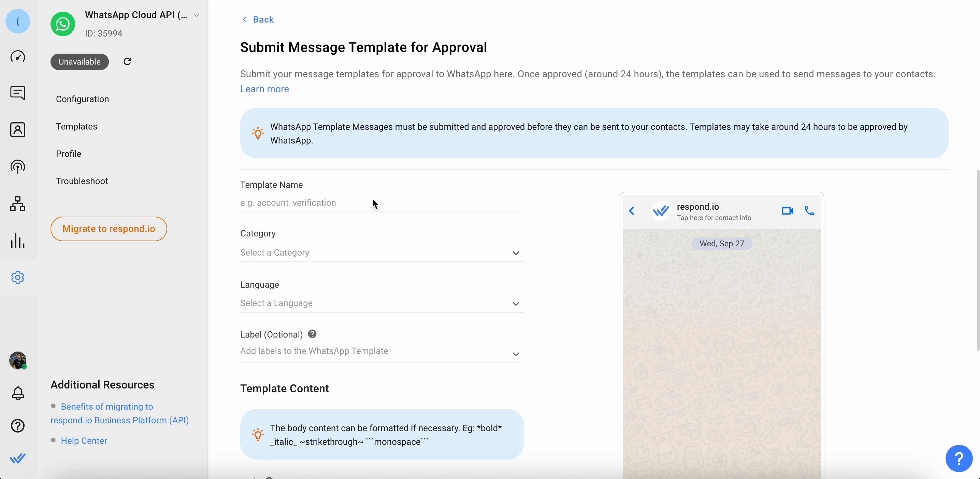
Task: Open the Contacts icon in sidebar
Action: 17,130
